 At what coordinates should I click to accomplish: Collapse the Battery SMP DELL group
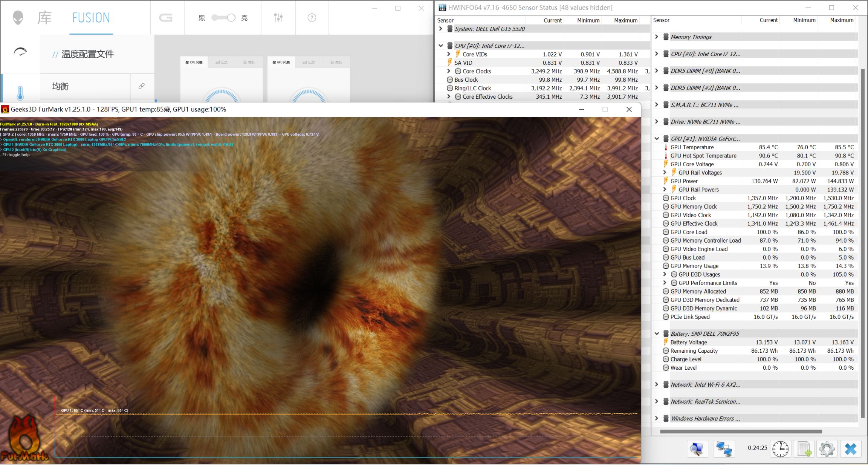point(657,333)
